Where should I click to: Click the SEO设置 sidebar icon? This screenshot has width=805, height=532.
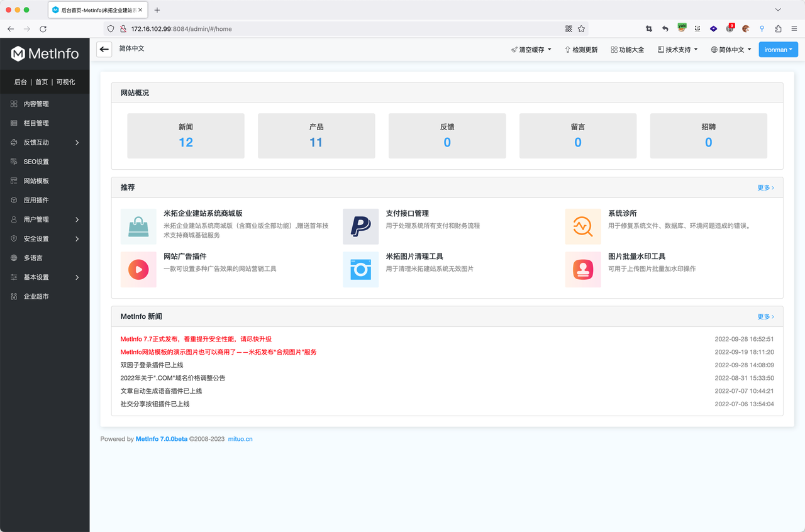(14, 162)
